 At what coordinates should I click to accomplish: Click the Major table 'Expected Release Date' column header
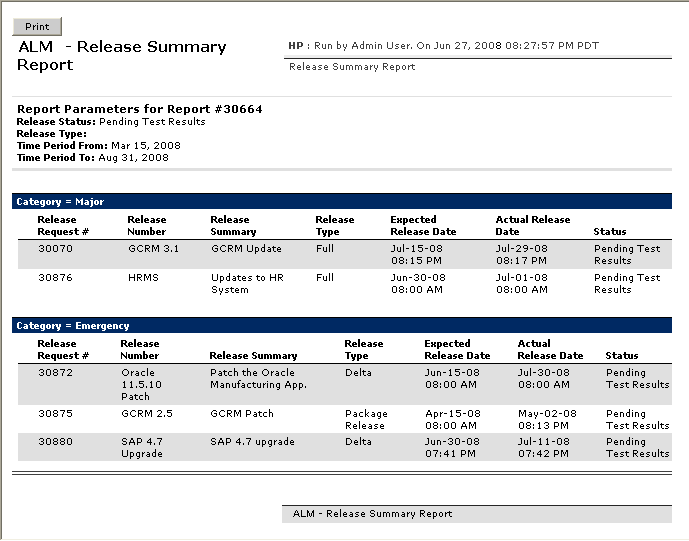(x=423, y=225)
